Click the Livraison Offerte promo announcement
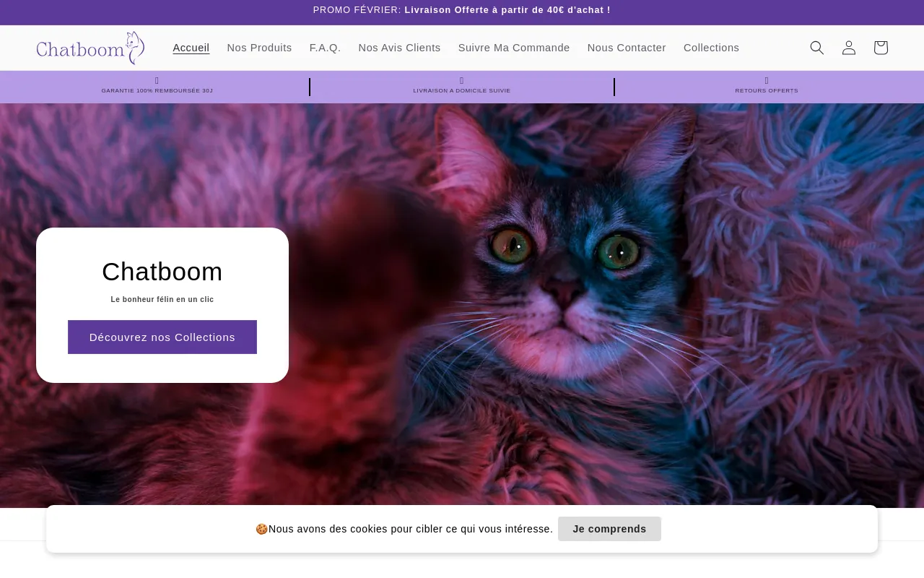This screenshot has width=924, height=578. (x=462, y=10)
